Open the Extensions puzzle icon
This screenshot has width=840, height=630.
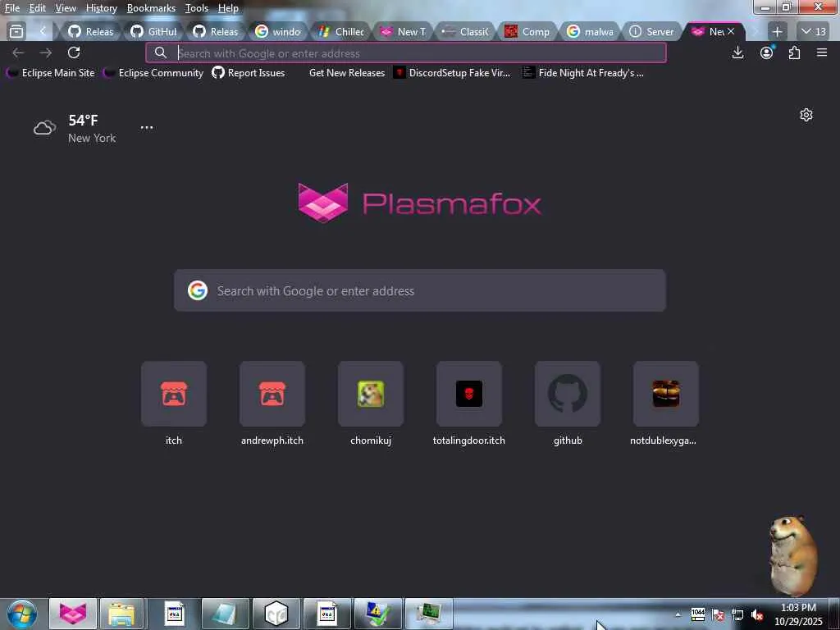click(794, 52)
